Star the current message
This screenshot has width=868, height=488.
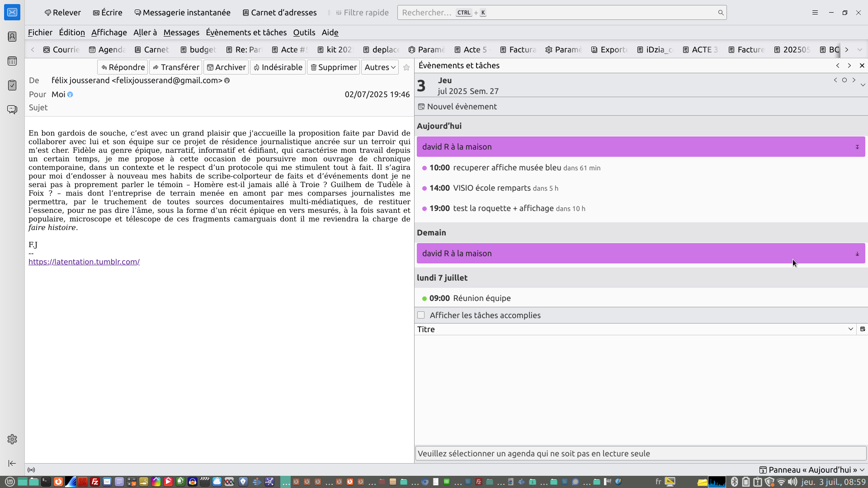tap(406, 67)
